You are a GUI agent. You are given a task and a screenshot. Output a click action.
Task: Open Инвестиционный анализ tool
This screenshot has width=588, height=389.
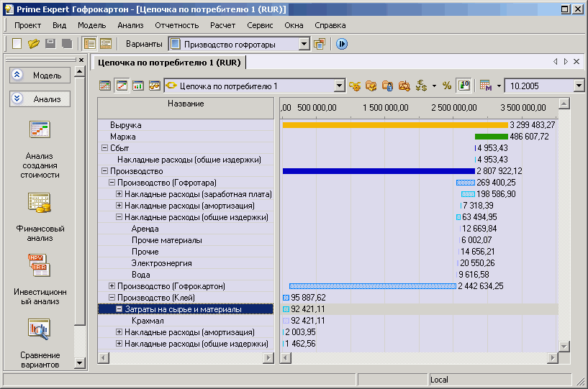pyautogui.click(x=40, y=280)
